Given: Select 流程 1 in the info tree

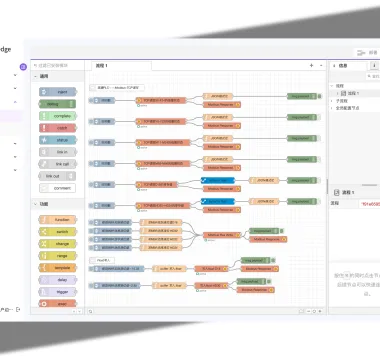Looking at the screenshot, I should pos(354,94).
